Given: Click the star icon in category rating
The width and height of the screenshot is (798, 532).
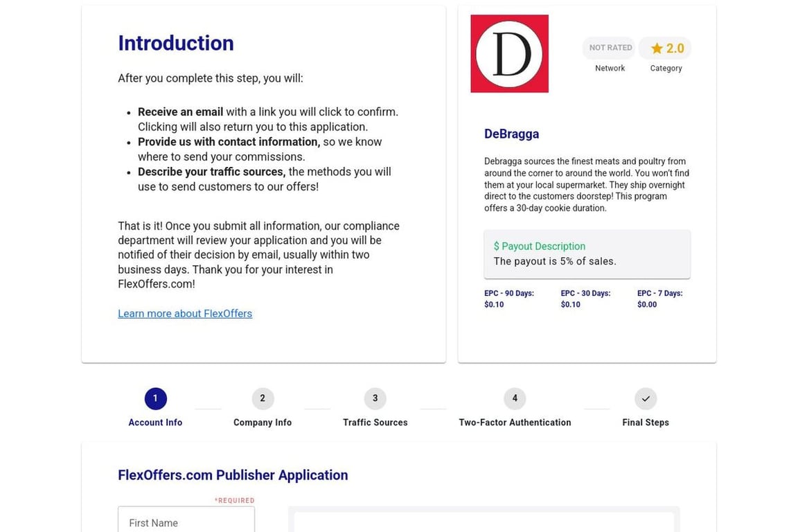Looking at the screenshot, I should (x=657, y=48).
